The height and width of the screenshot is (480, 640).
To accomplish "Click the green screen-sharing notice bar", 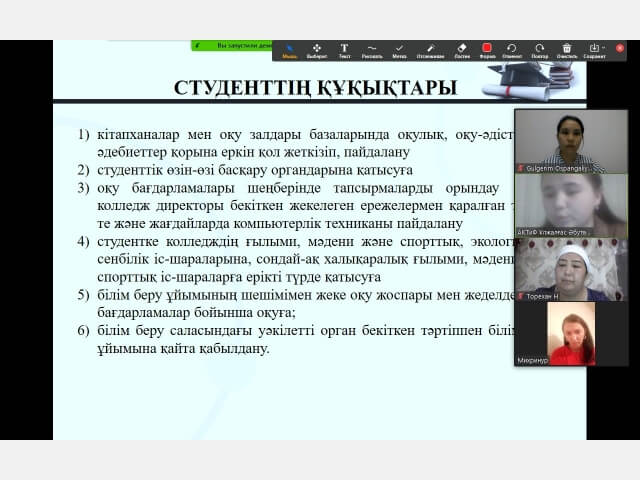I will point(232,45).
